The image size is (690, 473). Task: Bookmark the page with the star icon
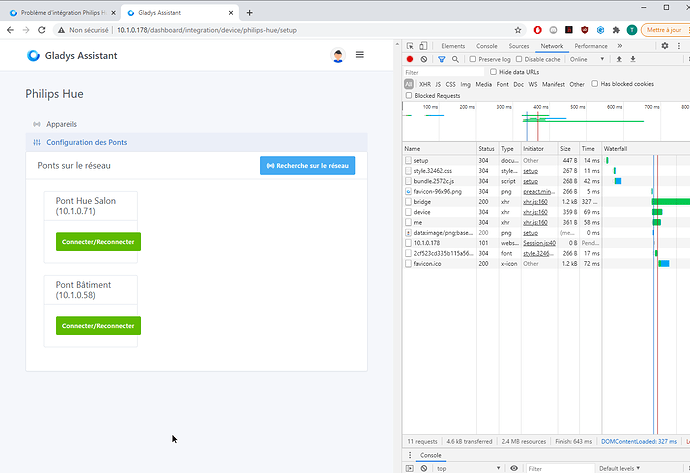point(518,30)
